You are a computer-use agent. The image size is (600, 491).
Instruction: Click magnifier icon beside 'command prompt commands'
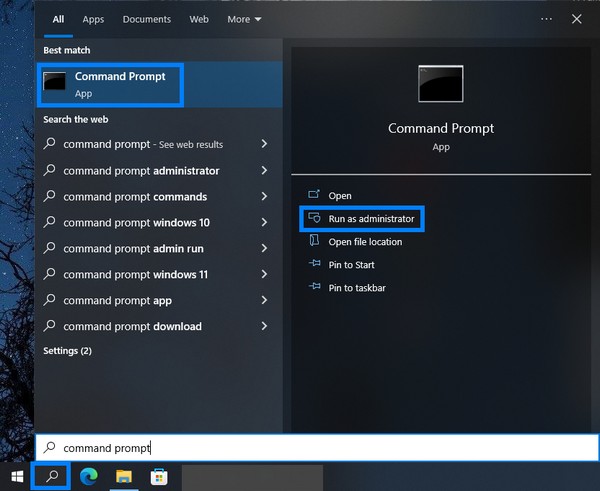(x=49, y=196)
